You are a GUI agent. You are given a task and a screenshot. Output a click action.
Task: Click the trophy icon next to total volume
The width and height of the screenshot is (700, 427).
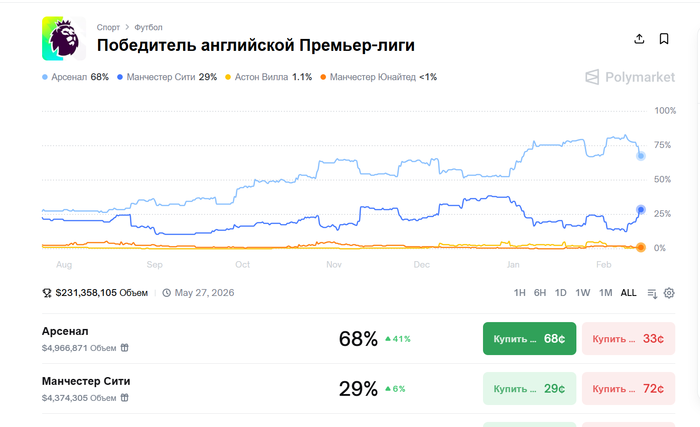[46, 293]
